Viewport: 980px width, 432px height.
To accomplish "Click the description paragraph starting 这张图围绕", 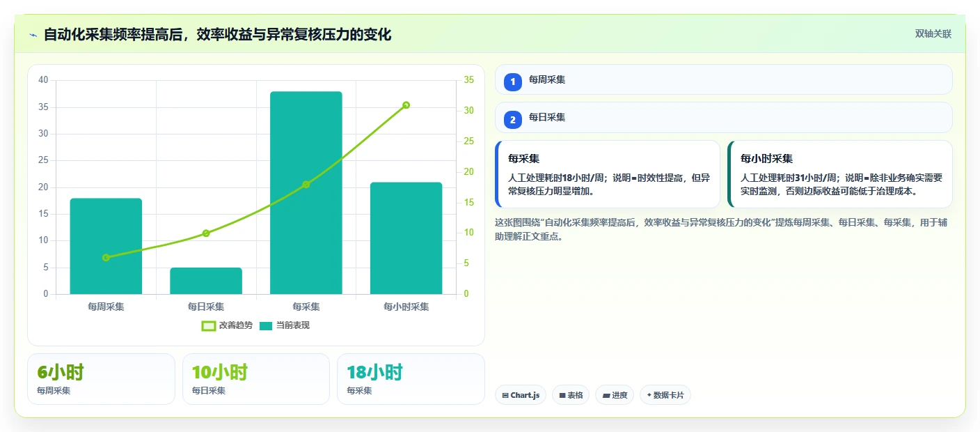I will (721, 229).
